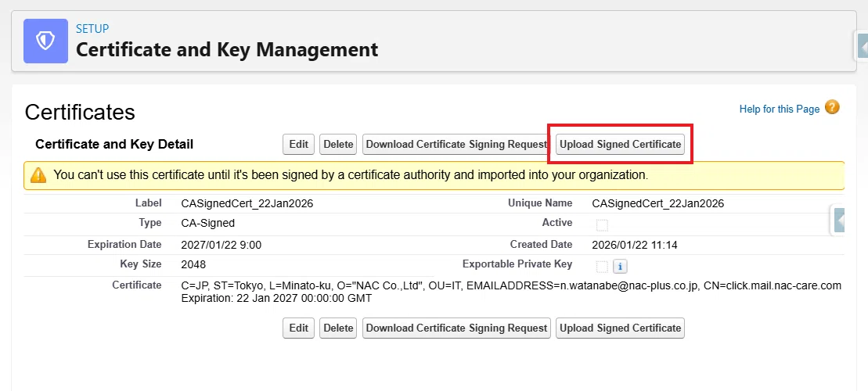Click the info icon beside Exportable Private Key
868x391 pixels.
(x=620, y=267)
